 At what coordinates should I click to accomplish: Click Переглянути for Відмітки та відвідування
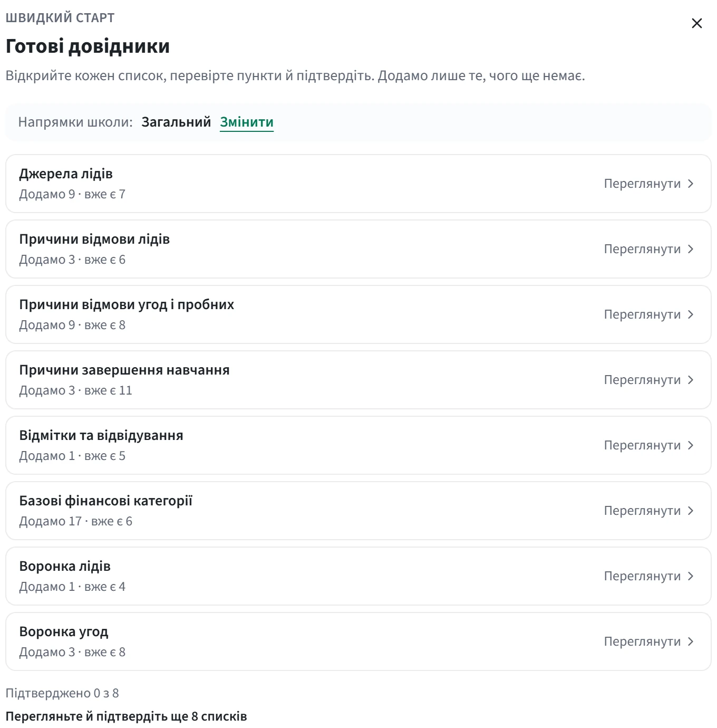pos(642,445)
